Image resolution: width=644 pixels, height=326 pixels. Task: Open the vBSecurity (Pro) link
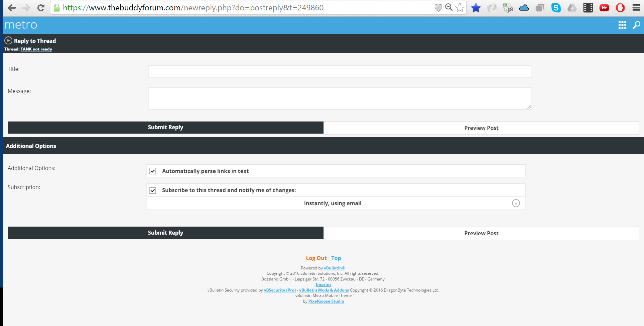coord(280,290)
